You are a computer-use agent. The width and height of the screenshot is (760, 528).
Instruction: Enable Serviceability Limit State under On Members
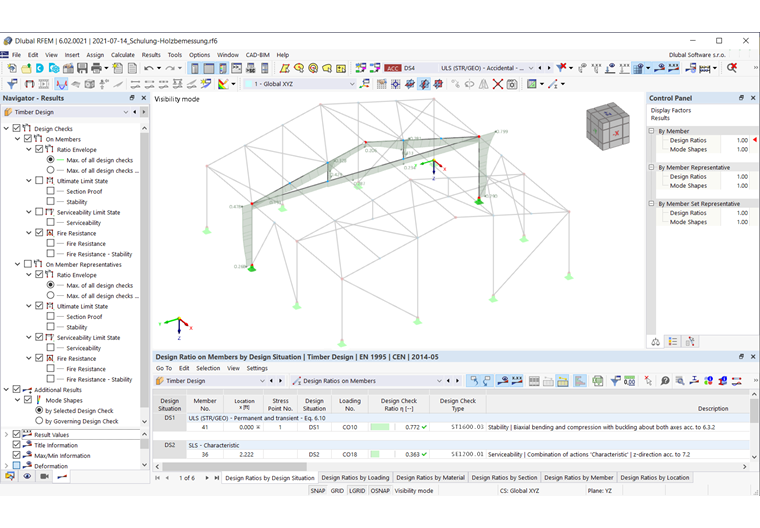[39, 212]
